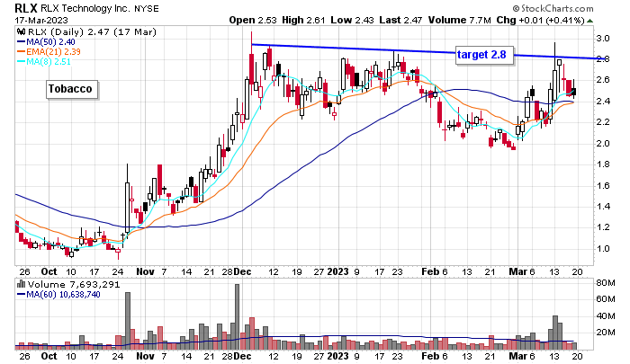
Task: Click the 20M volume axis label
Action: pyautogui.click(x=606, y=333)
